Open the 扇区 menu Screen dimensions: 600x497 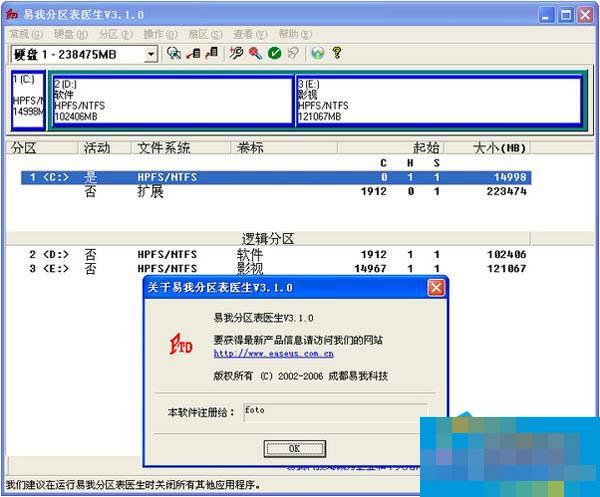click(205, 34)
